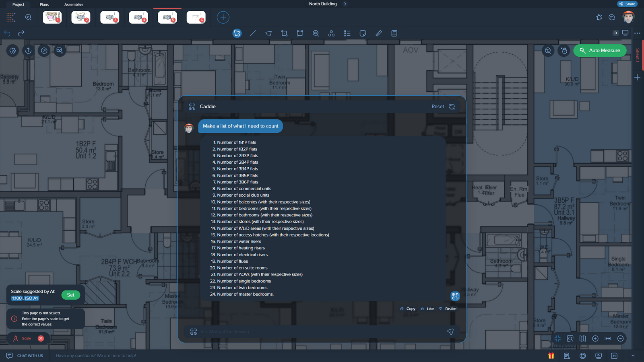The height and width of the screenshot is (362, 644).
Task: Switch to the Plans tab
Action: tap(44, 4)
